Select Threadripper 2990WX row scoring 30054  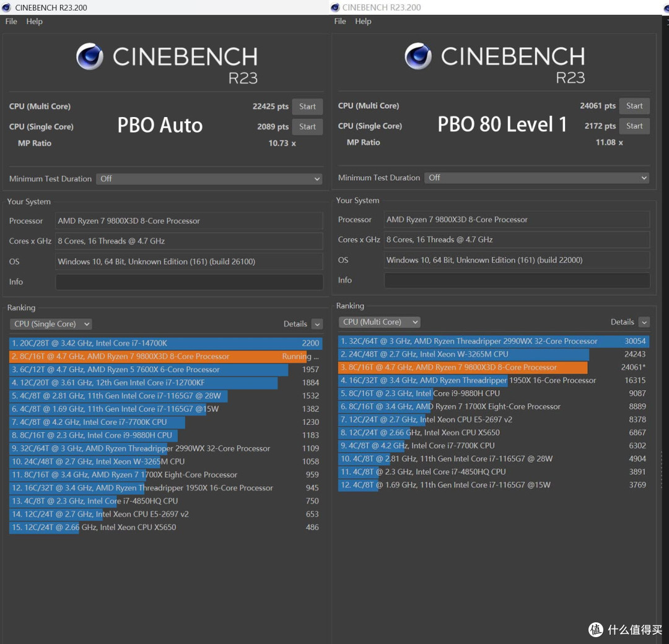[494, 341]
